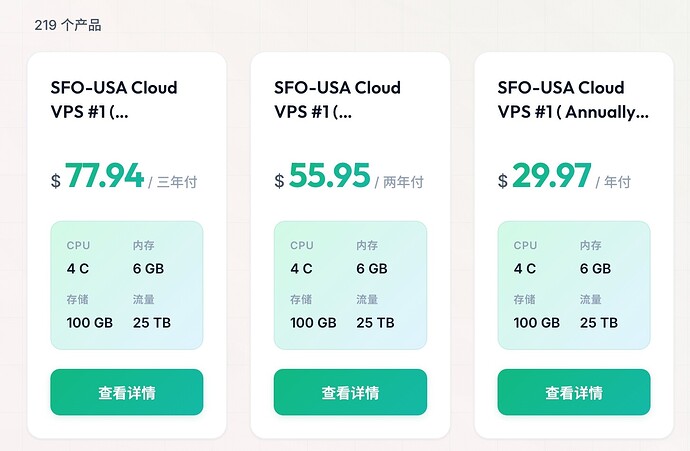Click the 三年付 billing period label
Screen dimensions: 690x451
pyautogui.click(x=177, y=182)
